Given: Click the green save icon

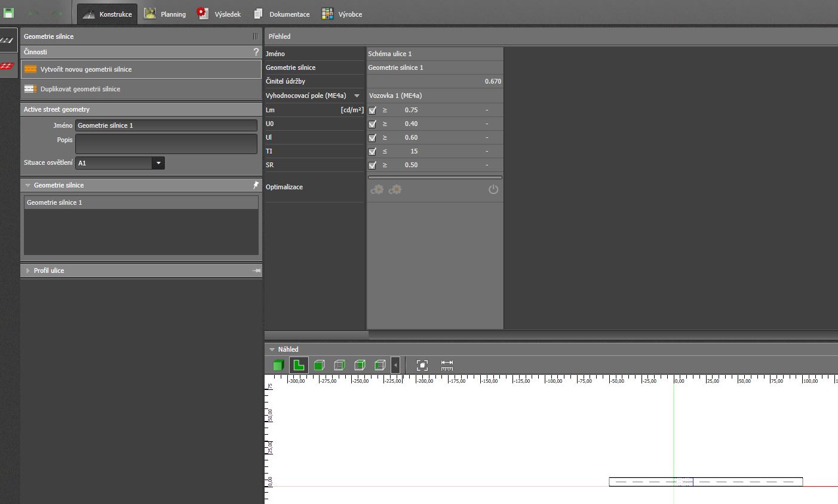Looking at the screenshot, I should coord(8,13).
